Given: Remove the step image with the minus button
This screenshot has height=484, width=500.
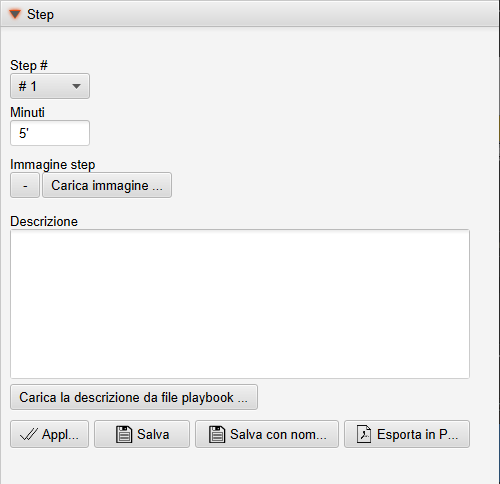Looking at the screenshot, I should pos(25,185).
